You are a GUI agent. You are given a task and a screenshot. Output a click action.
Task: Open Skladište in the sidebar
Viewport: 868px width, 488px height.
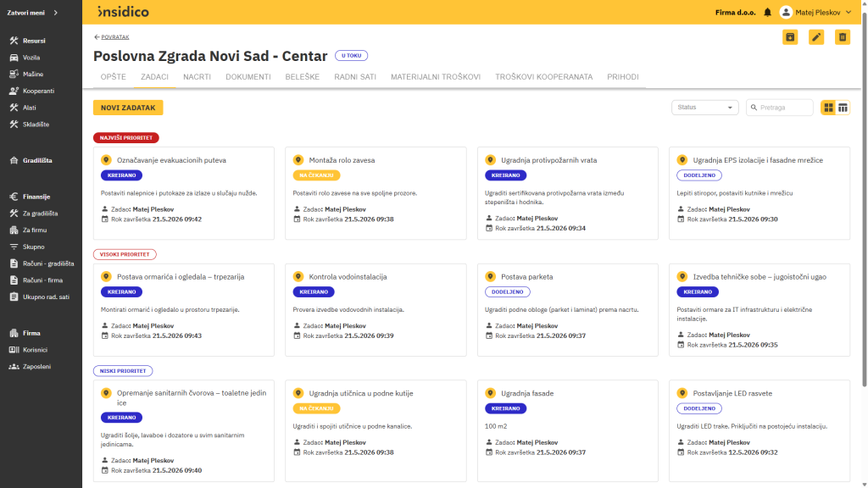pos(36,125)
